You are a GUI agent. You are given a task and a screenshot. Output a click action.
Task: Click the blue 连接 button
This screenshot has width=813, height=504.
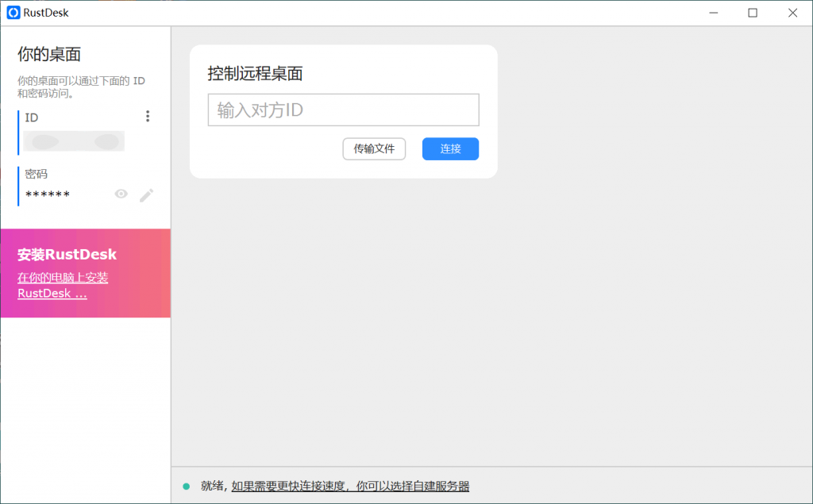(450, 148)
